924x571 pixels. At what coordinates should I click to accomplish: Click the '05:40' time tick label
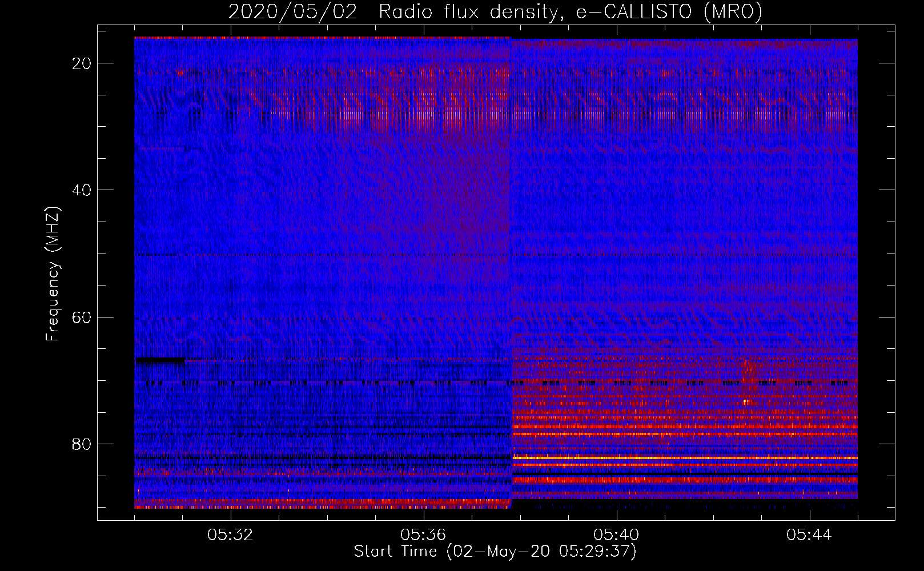(x=616, y=535)
